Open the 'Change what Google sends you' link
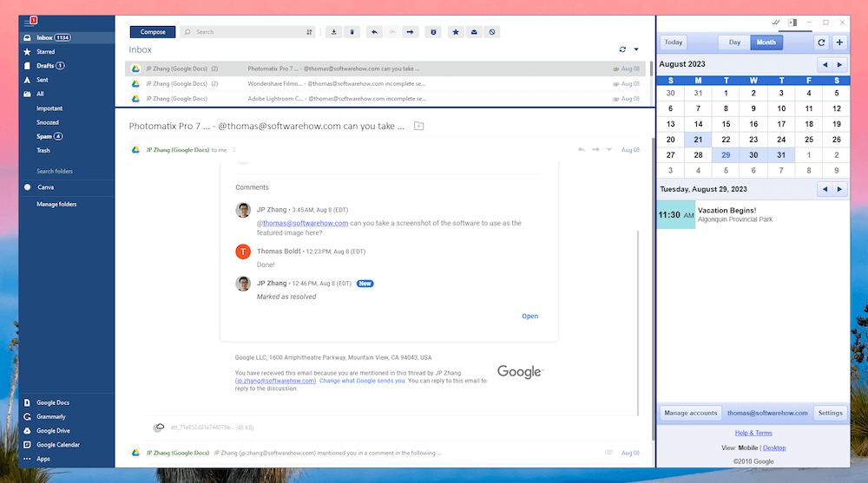Image resolution: width=868 pixels, height=483 pixels. (361, 381)
